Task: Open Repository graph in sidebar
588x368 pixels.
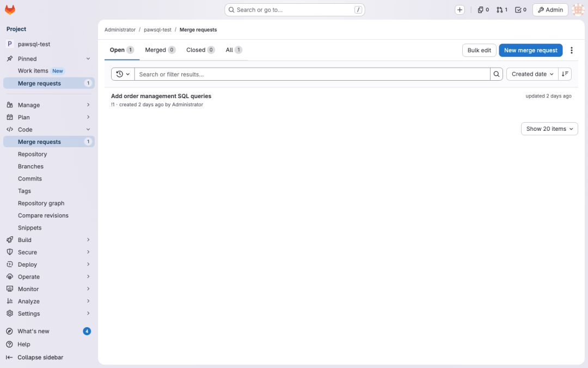Action: (x=49, y=203)
